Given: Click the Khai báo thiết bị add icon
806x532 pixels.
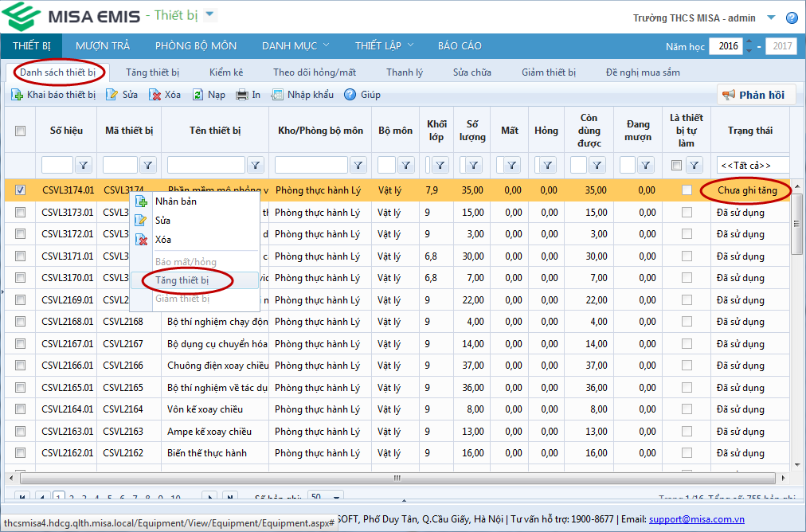Looking at the screenshot, I should [x=17, y=95].
